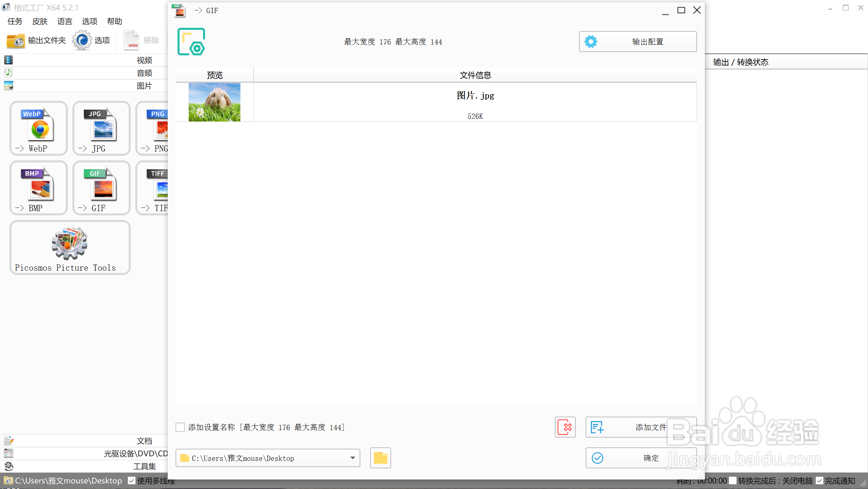Open the Task menu

[15, 21]
